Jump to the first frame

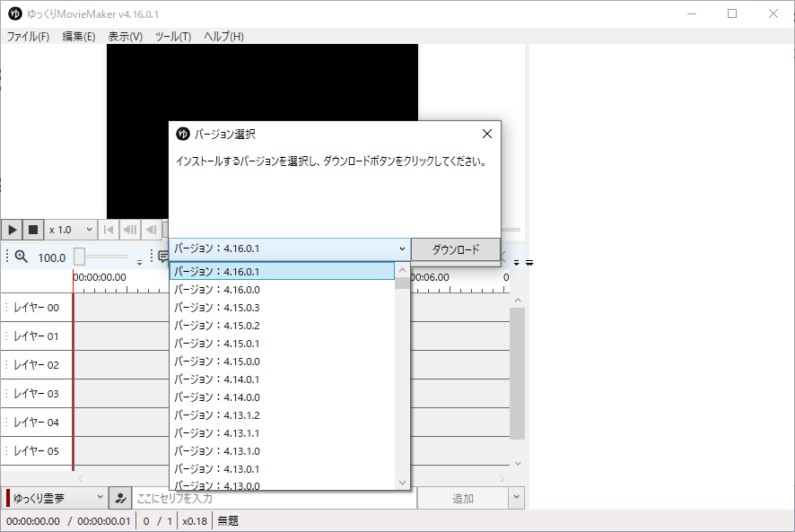108,230
